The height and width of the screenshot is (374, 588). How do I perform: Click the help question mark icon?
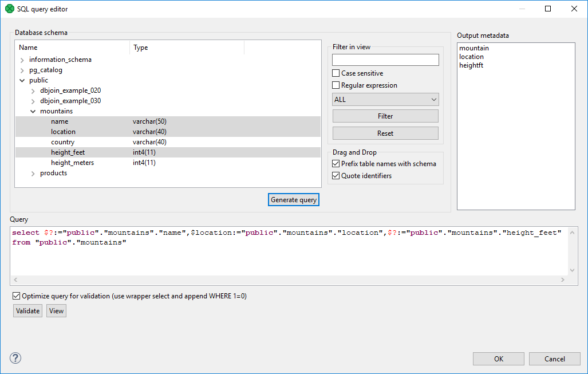click(x=16, y=359)
